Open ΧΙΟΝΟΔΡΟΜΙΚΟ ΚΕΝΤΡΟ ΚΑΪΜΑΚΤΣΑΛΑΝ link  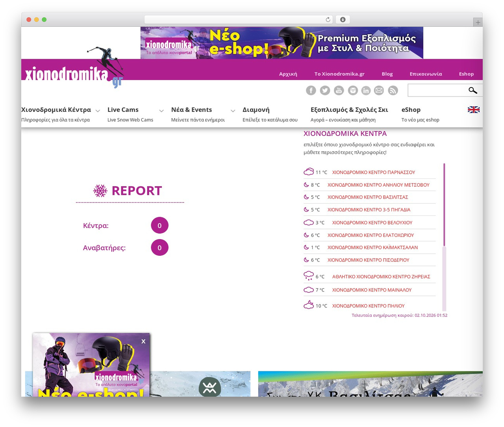pyautogui.click(x=372, y=247)
